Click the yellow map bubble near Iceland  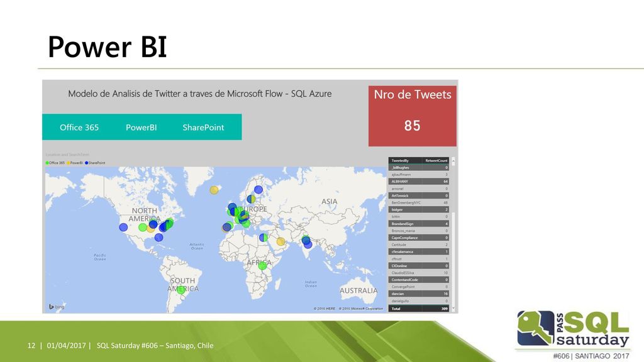(214, 190)
